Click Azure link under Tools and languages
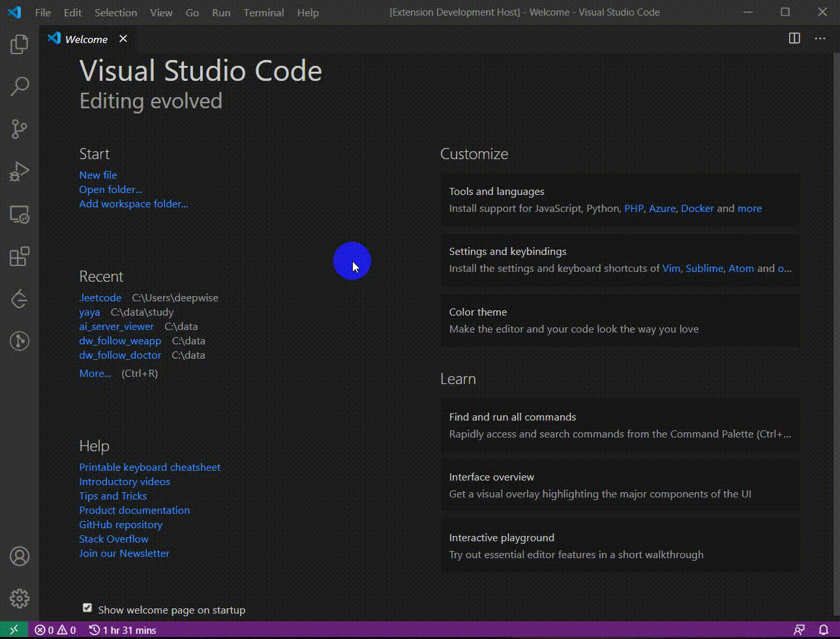 (662, 209)
